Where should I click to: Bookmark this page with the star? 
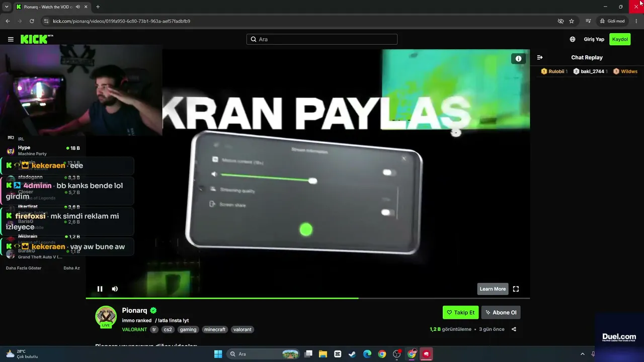572,21
